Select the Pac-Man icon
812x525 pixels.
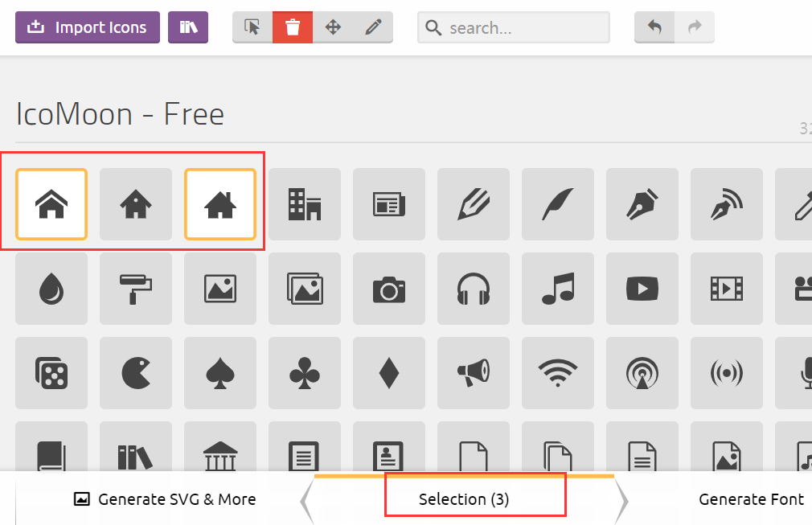(x=136, y=373)
